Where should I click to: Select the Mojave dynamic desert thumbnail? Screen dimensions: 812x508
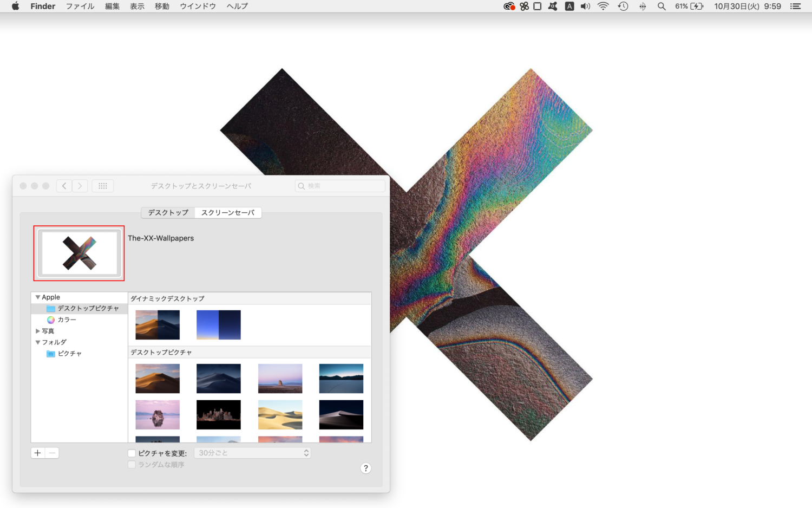(x=158, y=325)
